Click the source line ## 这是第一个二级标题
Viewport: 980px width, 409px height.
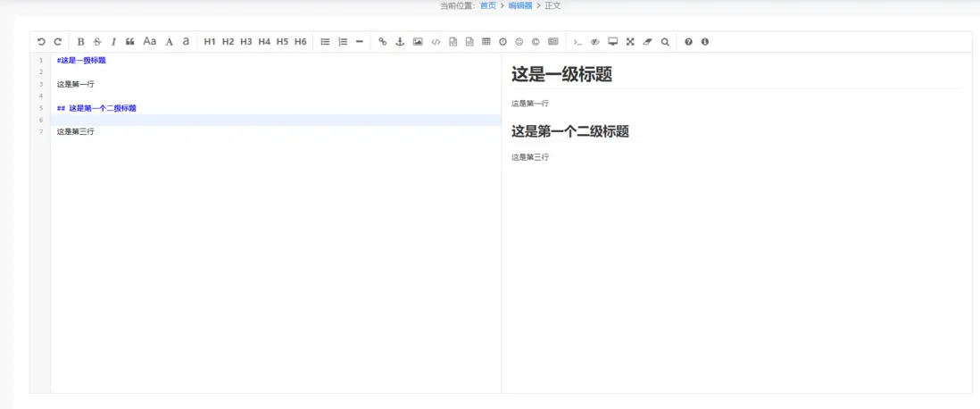pos(96,107)
